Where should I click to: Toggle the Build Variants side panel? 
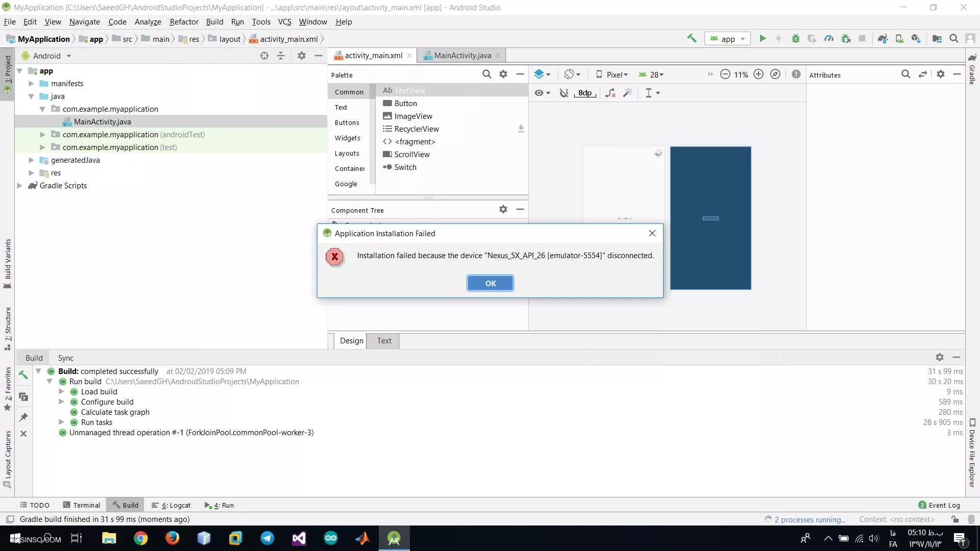[8, 263]
